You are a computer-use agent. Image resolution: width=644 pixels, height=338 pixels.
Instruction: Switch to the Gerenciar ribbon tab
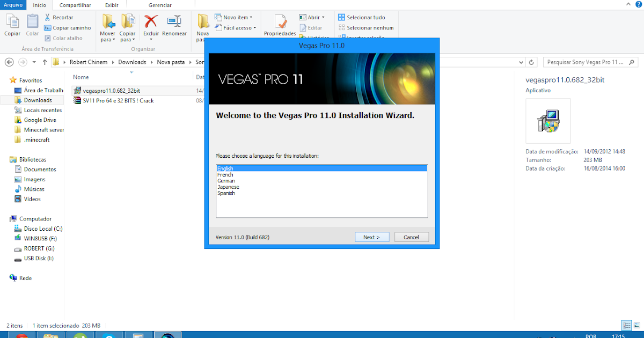coord(160,5)
